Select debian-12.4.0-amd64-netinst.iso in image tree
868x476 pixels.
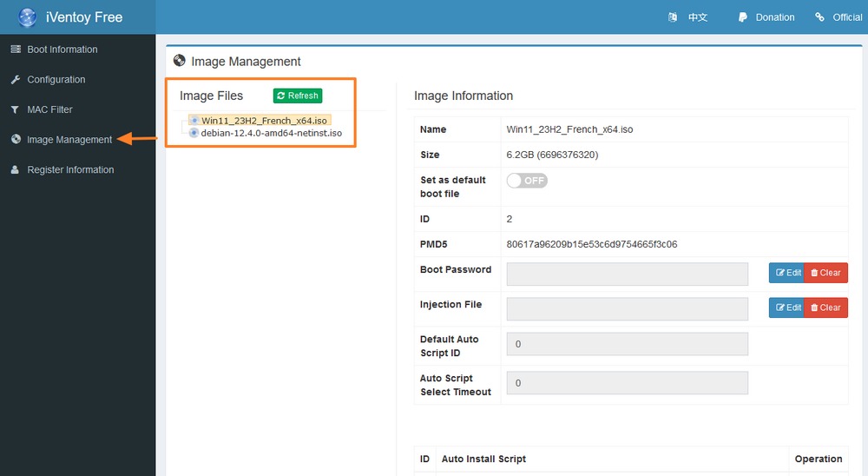(271, 134)
